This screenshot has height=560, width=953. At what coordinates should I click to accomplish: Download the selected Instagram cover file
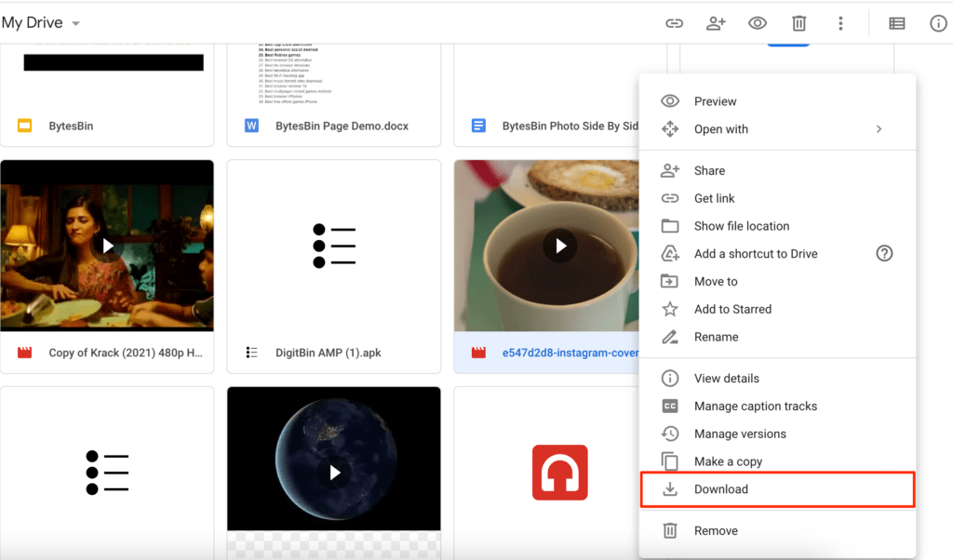[x=720, y=488]
